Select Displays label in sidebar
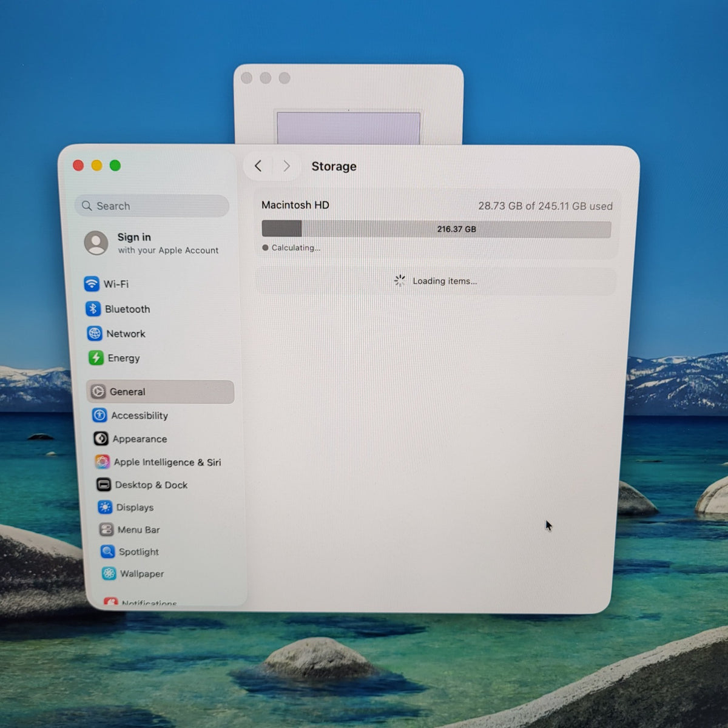 click(135, 507)
